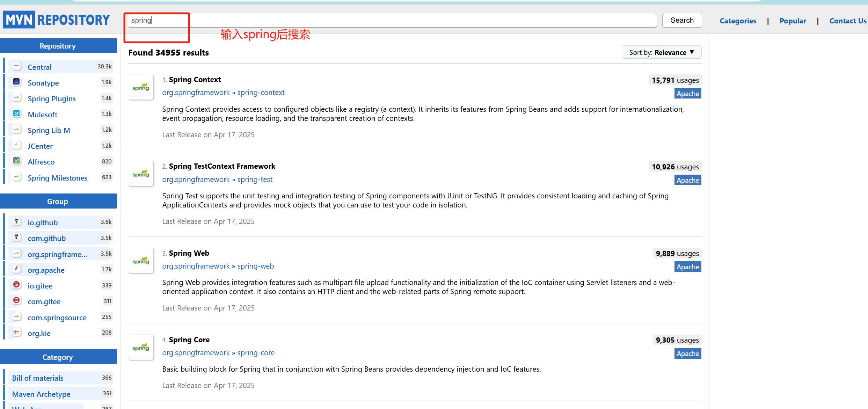Click the Category section header
868x409 pixels.
[x=58, y=357]
